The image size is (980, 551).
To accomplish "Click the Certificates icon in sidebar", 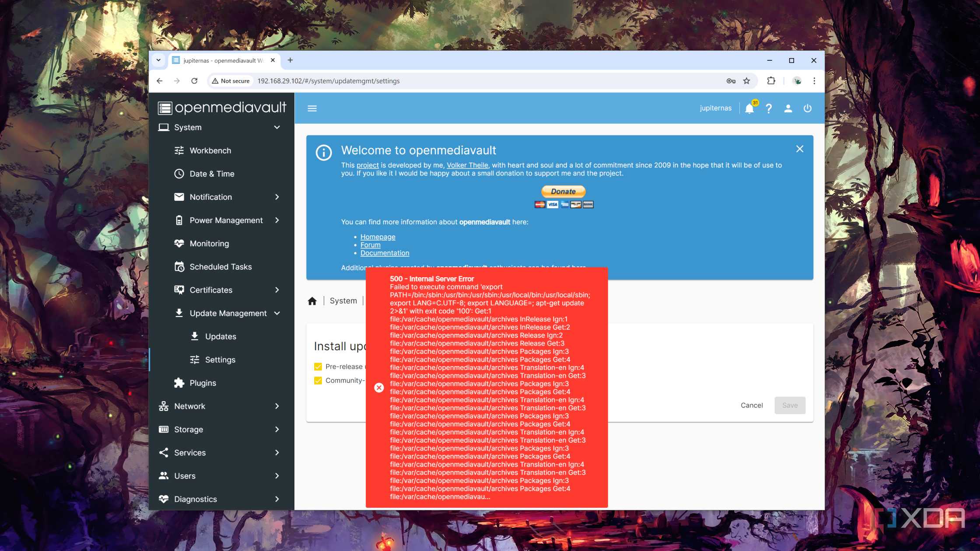I will pyautogui.click(x=179, y=290).
